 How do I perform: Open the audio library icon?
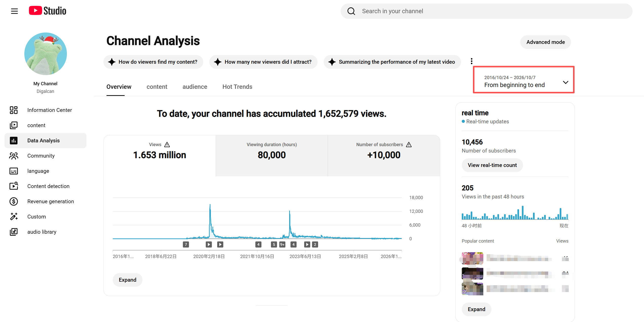14,232
